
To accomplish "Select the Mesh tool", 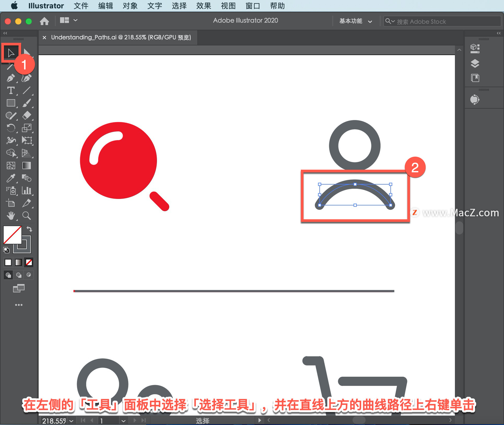I will [11, 166].
